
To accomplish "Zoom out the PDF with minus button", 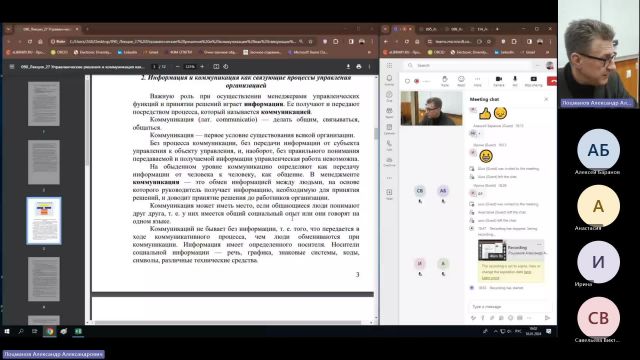I will (178, 67).
